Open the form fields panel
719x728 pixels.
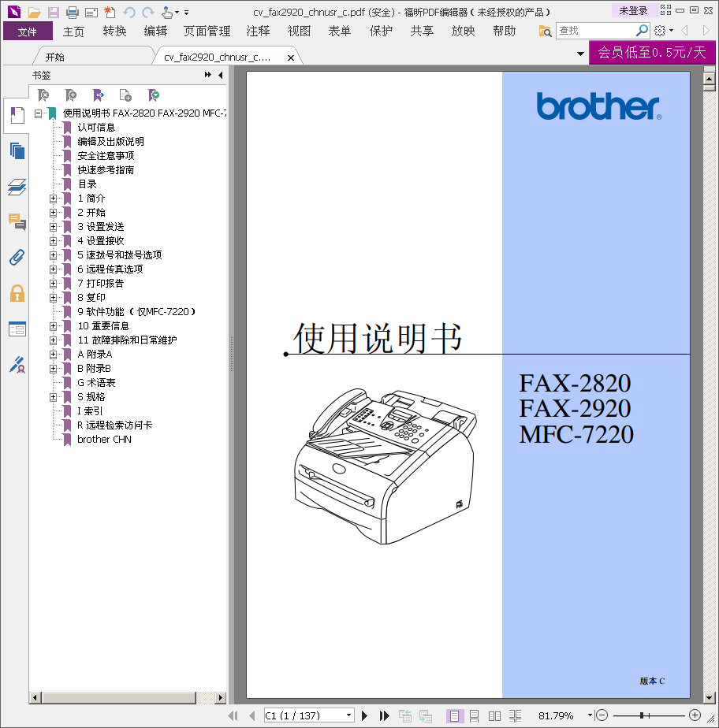(x=17, y=329)
